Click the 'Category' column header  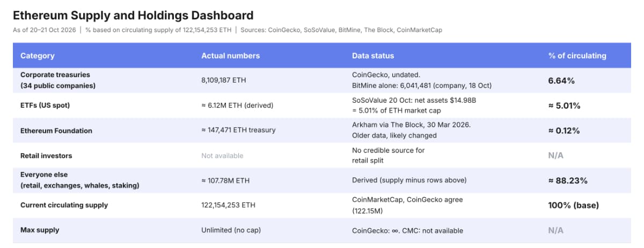pyautogui.click(x=37, y=56)
